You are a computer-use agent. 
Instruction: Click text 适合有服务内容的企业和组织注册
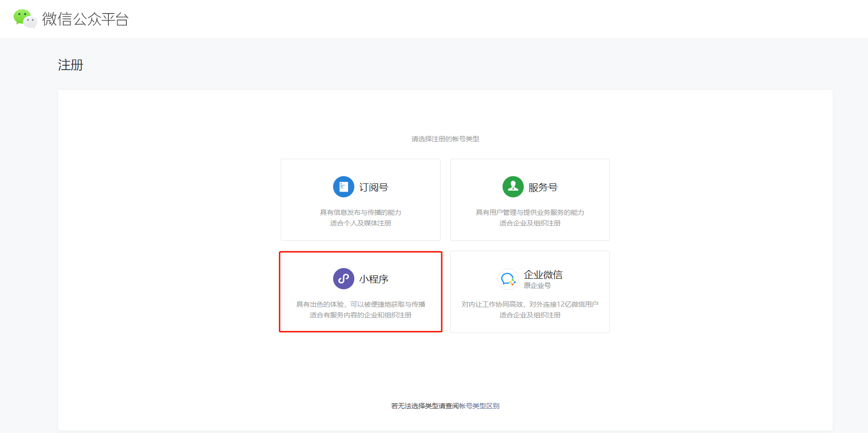pyautogui.click(x=361, y=315)
